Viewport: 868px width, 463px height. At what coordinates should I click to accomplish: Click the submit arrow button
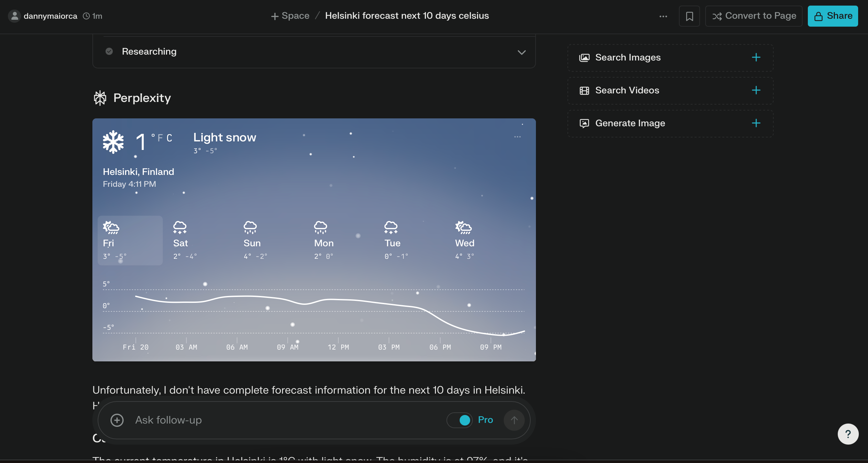(514, 420)
